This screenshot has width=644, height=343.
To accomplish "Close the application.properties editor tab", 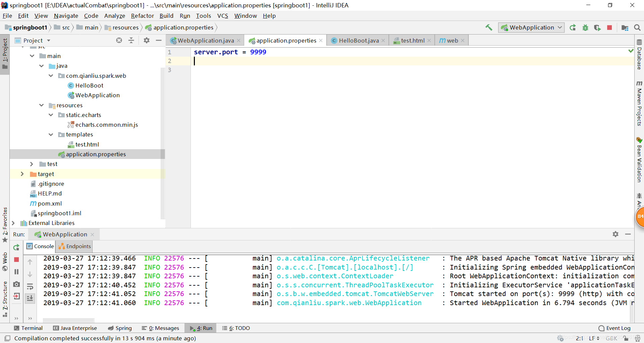I will (321, 41).
